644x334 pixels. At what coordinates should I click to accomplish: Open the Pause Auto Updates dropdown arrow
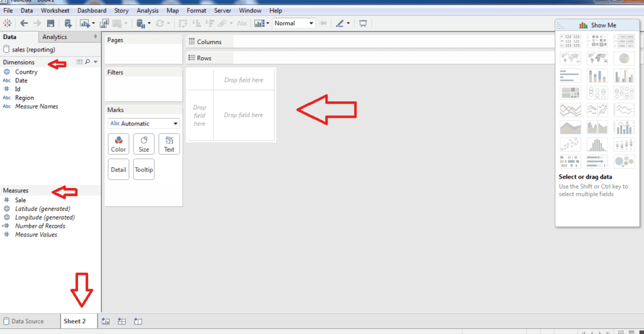pos(148,23)
